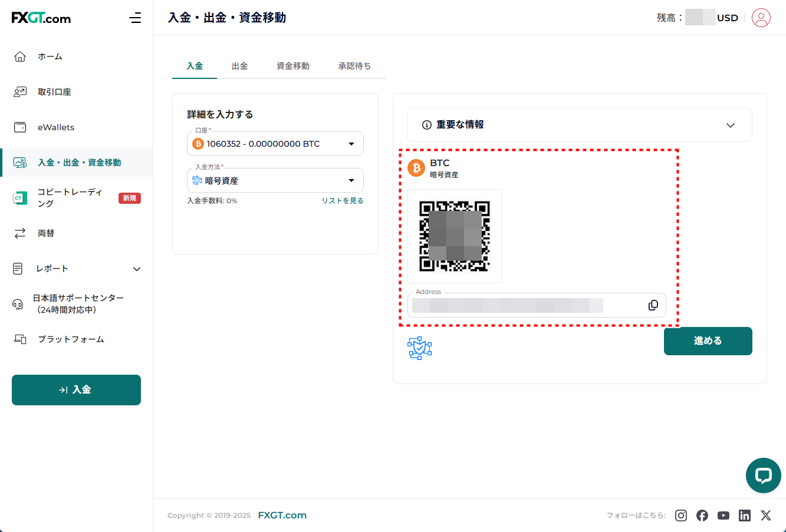Image resolution: width=786 pixels, height=532 pixels.
Task: Open プラットフォーム devices icon
Action: tap(20, 339)
